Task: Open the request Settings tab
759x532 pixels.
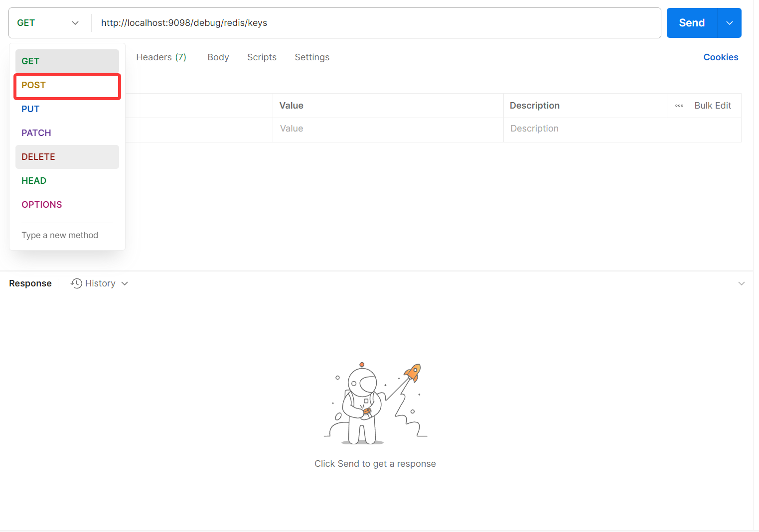Action: (x=312, y=57)
